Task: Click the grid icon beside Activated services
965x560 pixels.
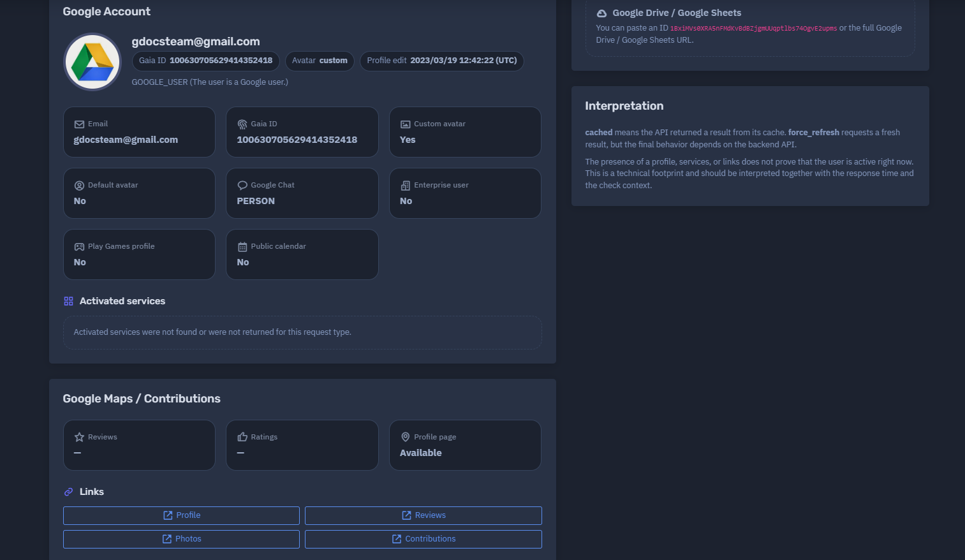Action: tap(68, 301)
